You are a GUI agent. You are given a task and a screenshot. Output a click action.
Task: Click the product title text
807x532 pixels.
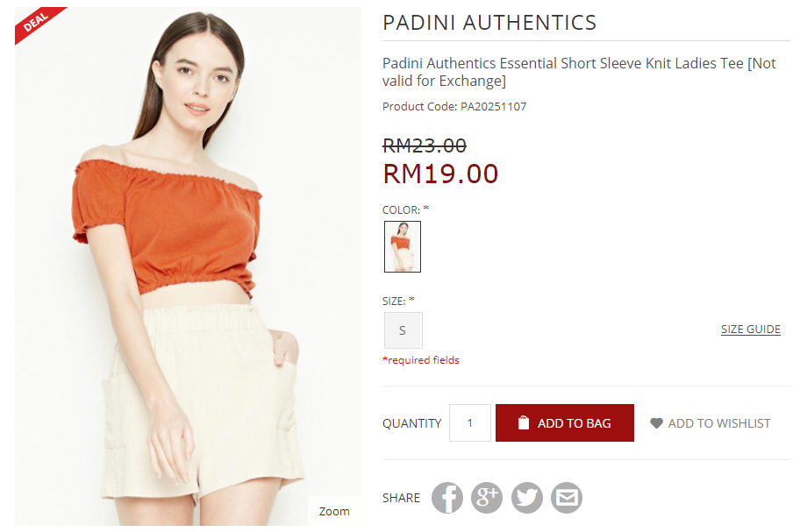(x=579, y=72)
